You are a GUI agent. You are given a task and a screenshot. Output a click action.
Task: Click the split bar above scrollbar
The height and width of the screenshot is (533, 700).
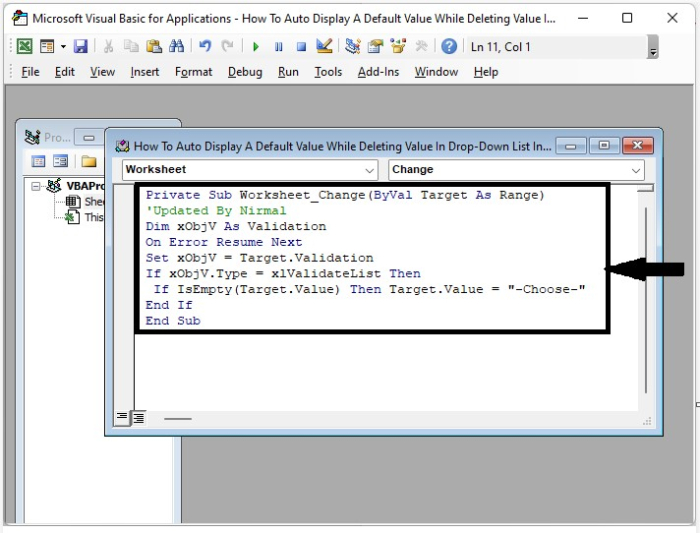646,188
